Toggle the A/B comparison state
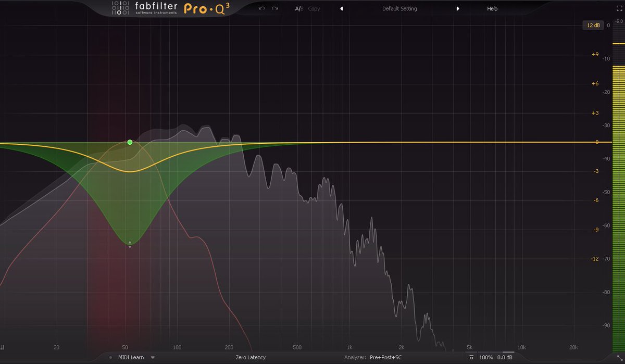This screenshot has width=625, height=364. pyautogui.click(x=299, y=9)
